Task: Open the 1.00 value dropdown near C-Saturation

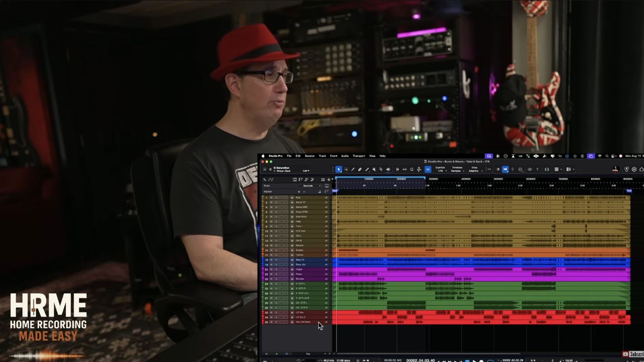Action: coord(306,171)
